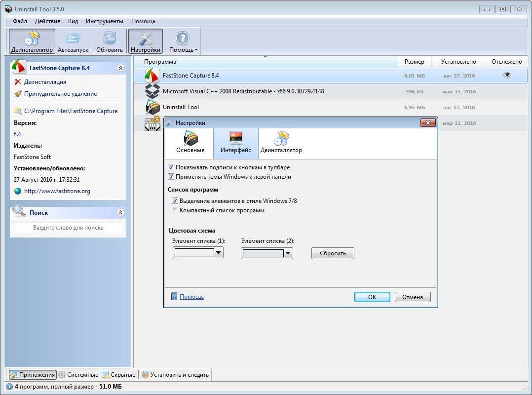Open the Элемент списка (2) color dropdown arrow
532x395 pixels.
288,253
